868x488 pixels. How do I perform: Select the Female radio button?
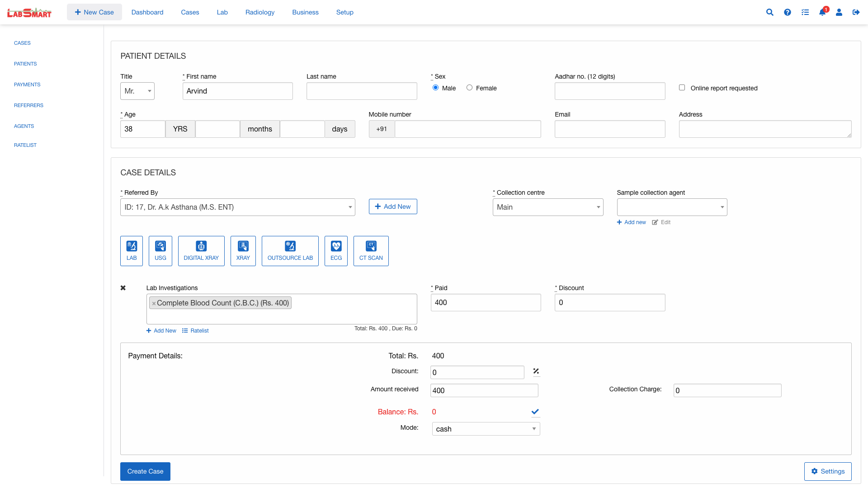469,88
